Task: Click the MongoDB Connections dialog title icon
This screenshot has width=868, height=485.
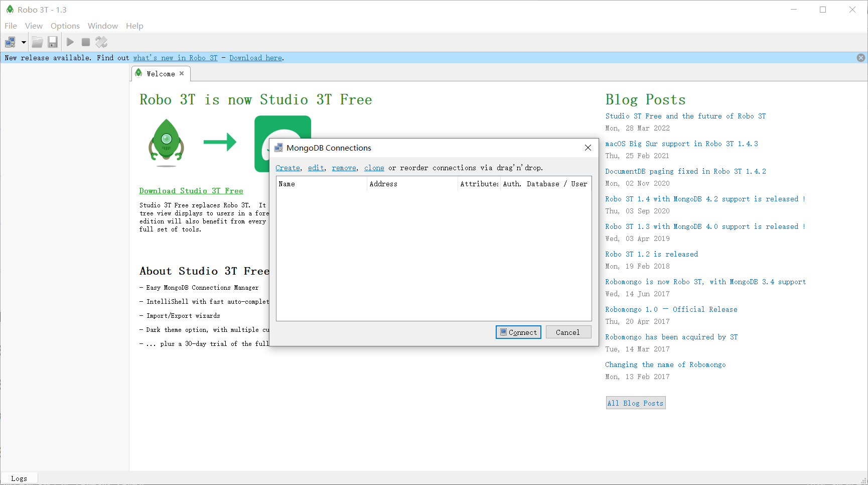Action: click(x=278, y=148)
